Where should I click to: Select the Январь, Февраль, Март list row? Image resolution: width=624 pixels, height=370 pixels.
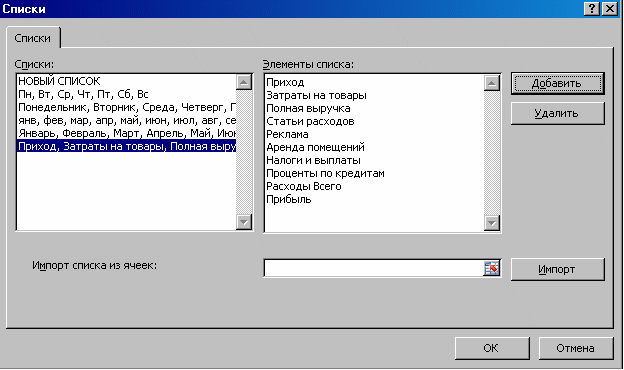coord(127,133)
